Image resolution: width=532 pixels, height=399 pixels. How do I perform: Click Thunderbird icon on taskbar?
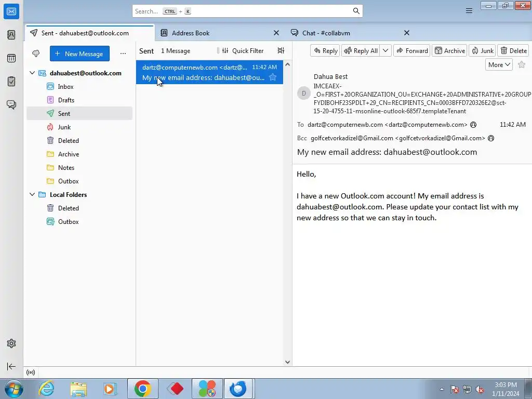[238, 389]
